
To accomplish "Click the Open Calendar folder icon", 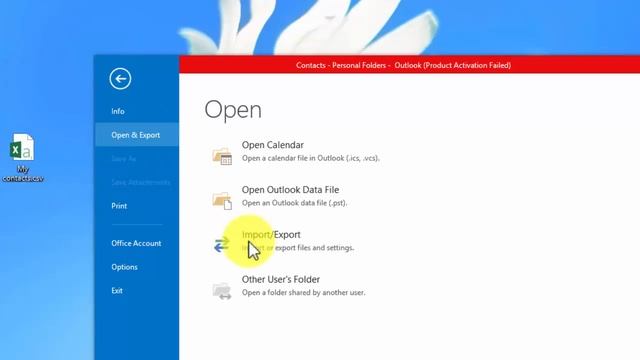I will coord(222,156).
